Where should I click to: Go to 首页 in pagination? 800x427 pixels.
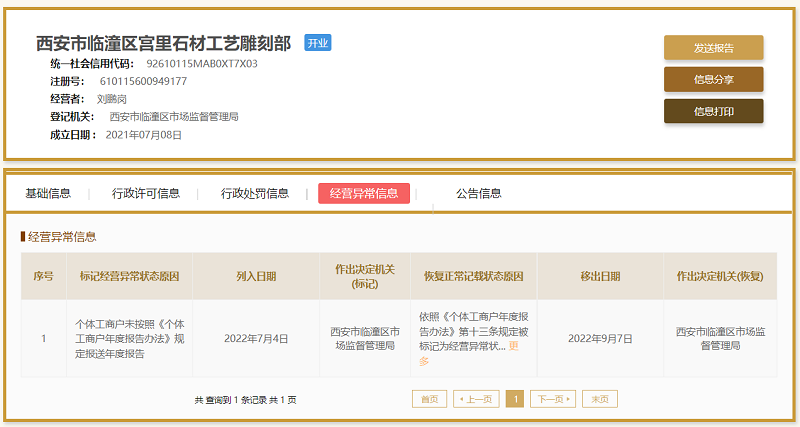(x=428, y=399)
